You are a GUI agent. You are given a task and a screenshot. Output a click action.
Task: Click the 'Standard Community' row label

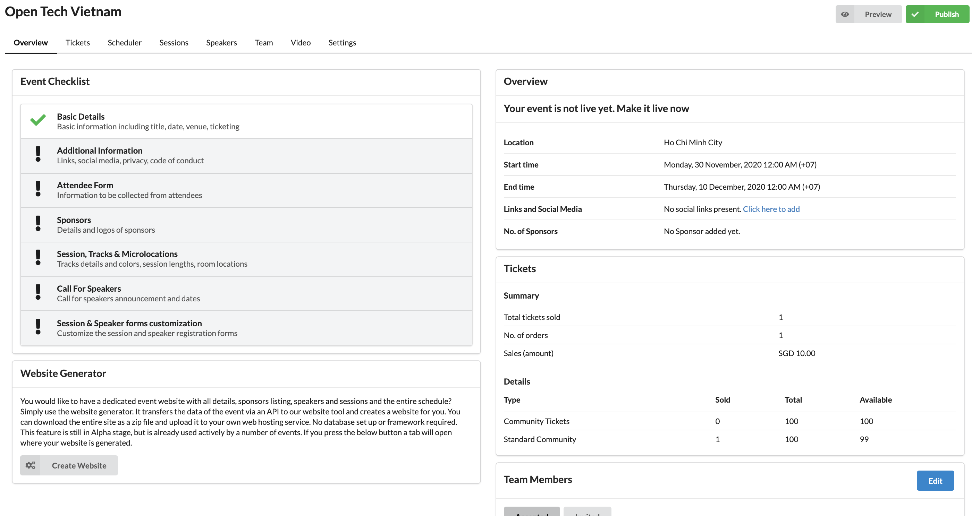pyautogui.click(x=540, y=439)
